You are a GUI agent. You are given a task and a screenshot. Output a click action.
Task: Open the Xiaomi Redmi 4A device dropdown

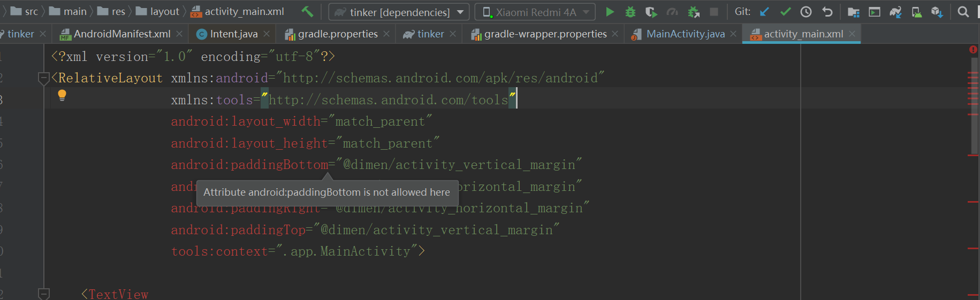(x=535, y=12)
